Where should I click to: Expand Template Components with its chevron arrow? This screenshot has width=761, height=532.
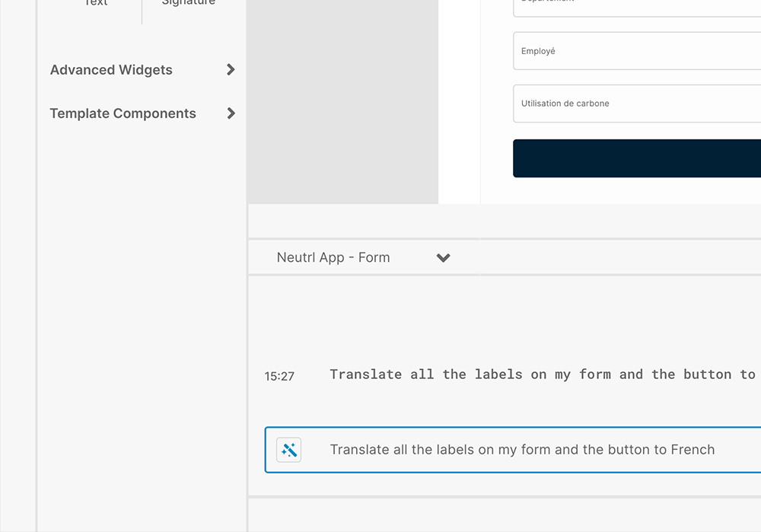click(x=231, y=113)
